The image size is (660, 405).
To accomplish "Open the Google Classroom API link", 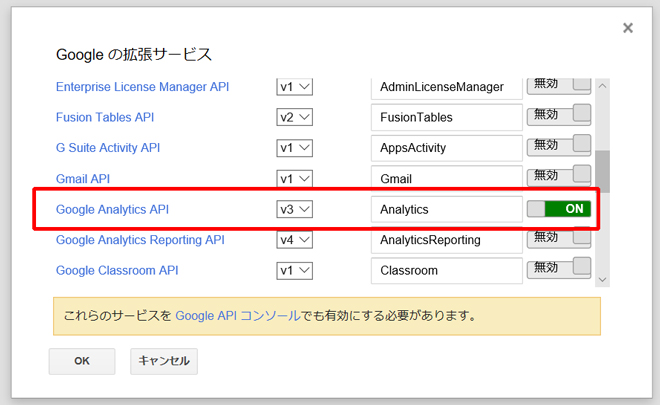I will 117,270.
